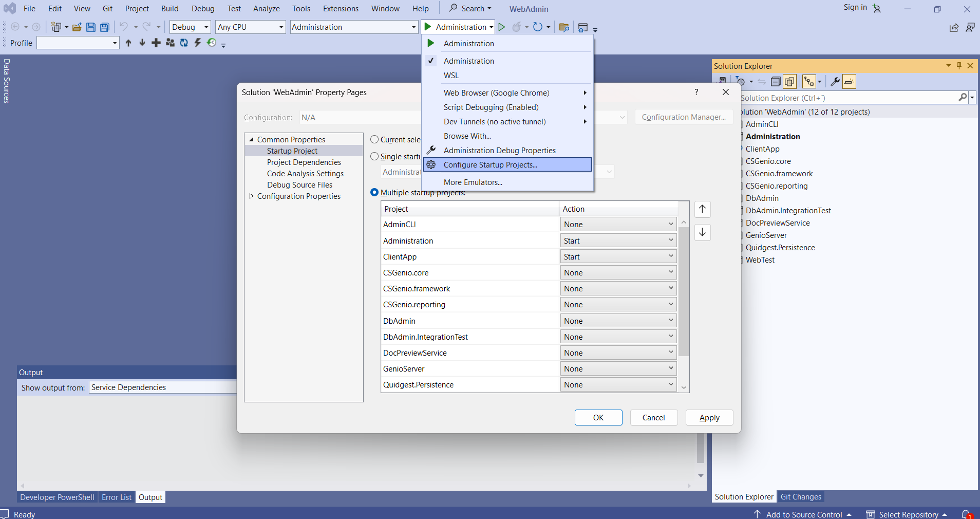Click Add to Source Control in status bar
Image resolution: width=980 pixels, height=519 pixels.
pos(804,514)
